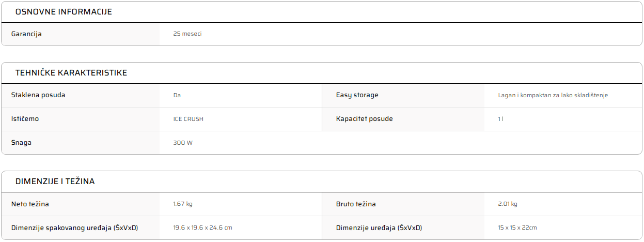Expand the DIMENZIJE I TEŽINA section header

click(322, 182)
